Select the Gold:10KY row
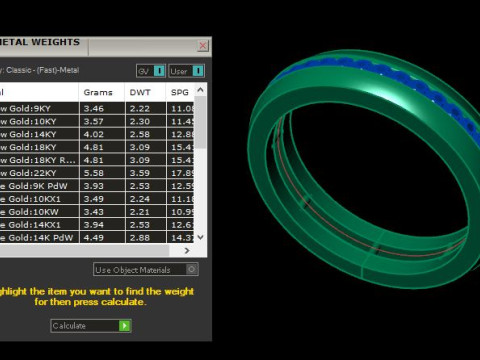Image resolution: width=480 pixels, height=360 pixels. [x=97, y=121]
